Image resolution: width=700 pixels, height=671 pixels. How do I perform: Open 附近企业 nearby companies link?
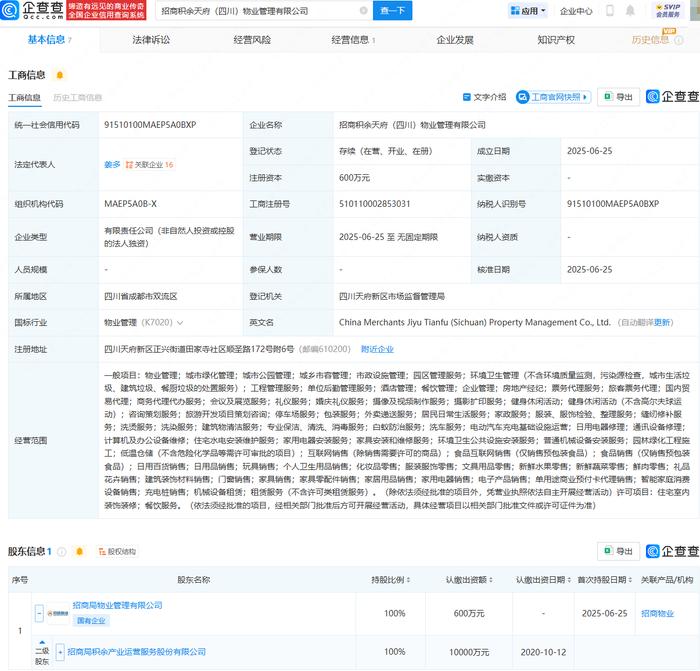[377, 349]
